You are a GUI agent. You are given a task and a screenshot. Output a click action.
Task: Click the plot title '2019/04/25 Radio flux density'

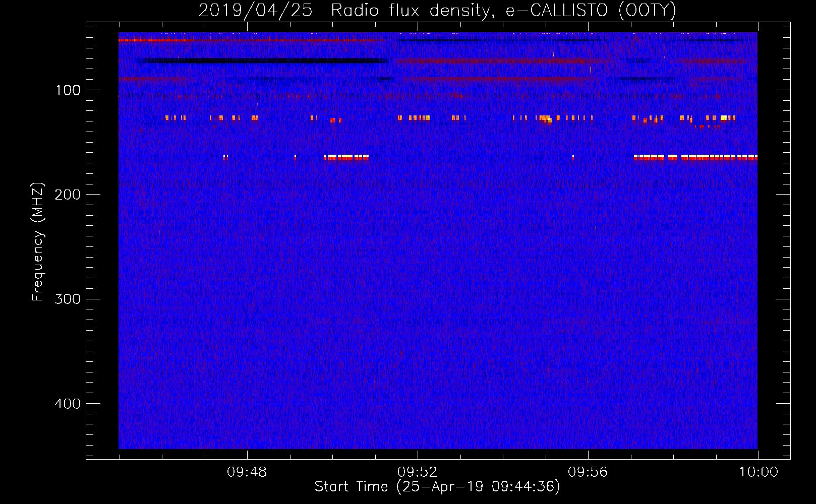tap(437, 11)
